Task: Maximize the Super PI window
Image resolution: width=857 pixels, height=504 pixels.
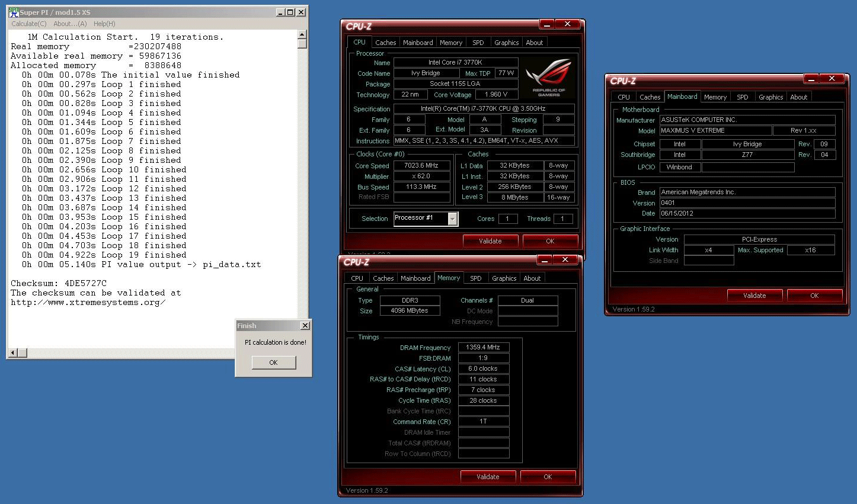Action: pyautogui.click(x=290, y=12)
